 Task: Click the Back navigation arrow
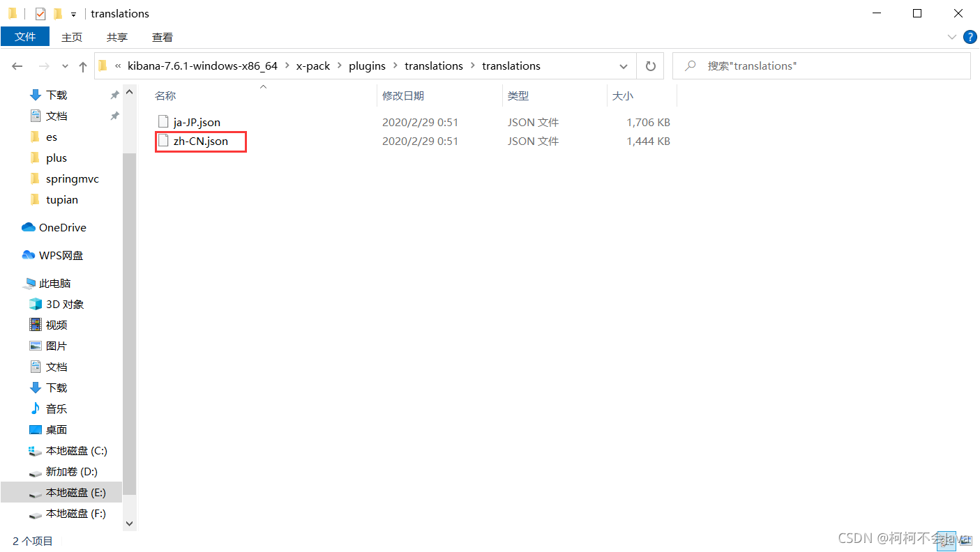click(x=17, y=66)
